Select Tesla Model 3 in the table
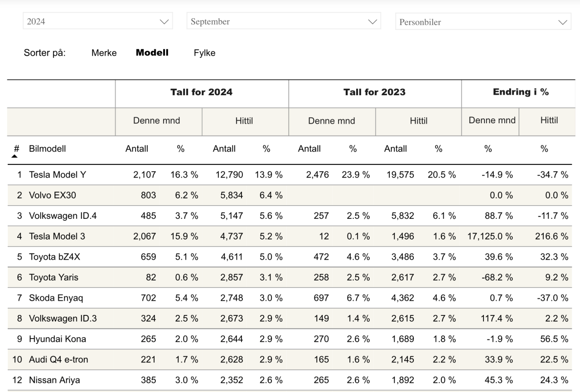Screen dimensions: 580x392 point(57,237)
